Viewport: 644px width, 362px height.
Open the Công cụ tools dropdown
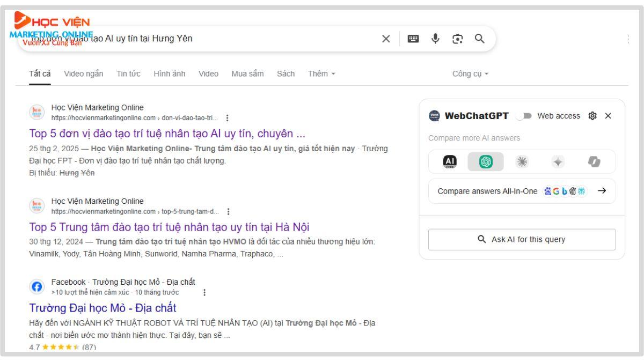(x=471, y=73)
